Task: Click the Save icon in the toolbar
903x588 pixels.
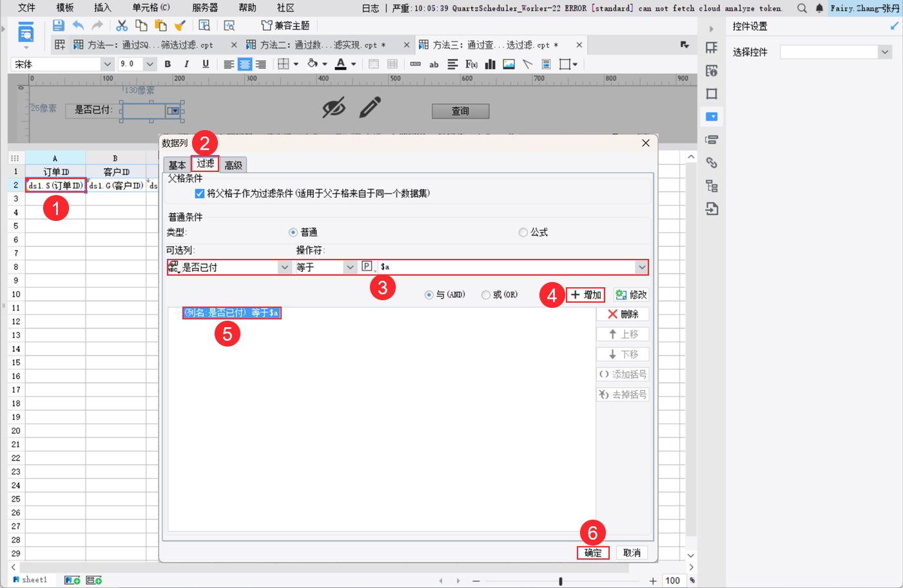Action: click(x=58, y=25)
